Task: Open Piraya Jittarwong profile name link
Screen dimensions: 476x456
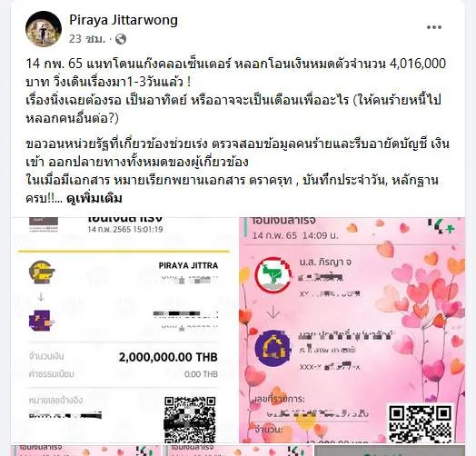Action: 124,20
